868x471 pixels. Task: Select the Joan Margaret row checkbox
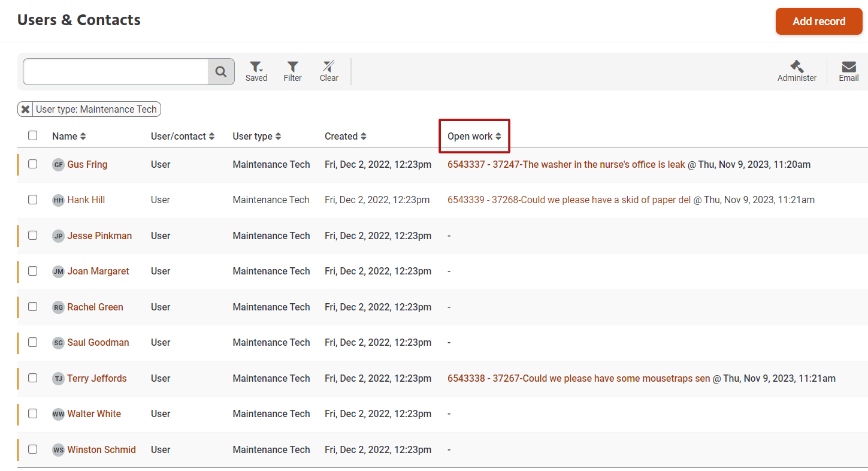point(32,271)
